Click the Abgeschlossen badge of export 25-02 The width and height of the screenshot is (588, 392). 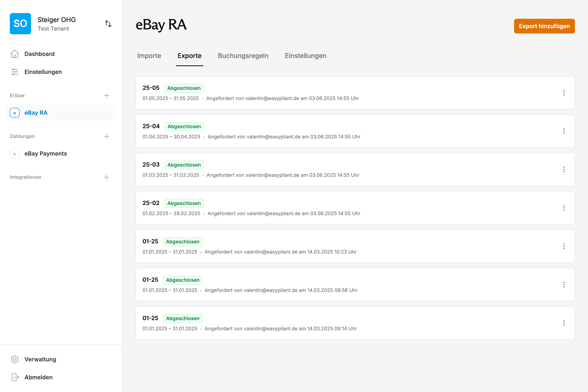point(184,203)
